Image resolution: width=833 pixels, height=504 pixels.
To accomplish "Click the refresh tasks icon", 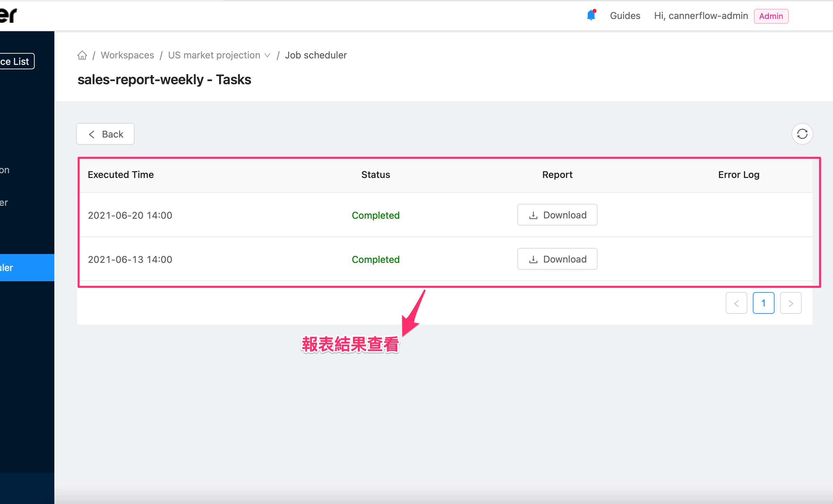I will (802, 134).
